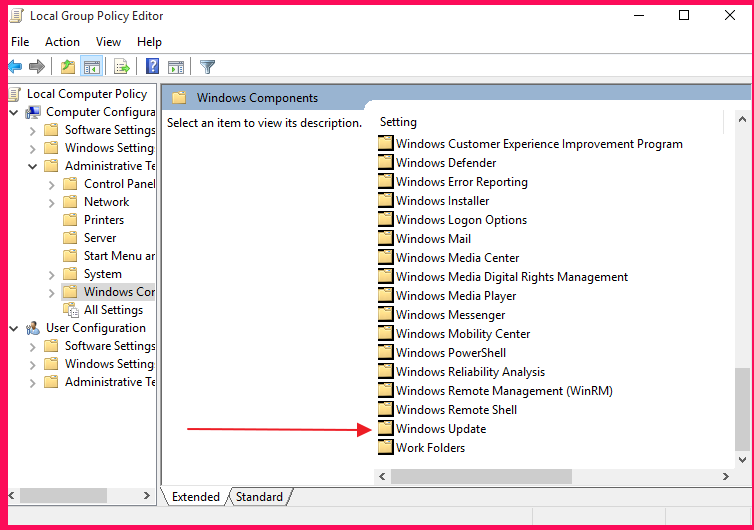The image size is (754, 530).
Task: Click the Forward arrow toolbar icon
Action: pos(37,67)
